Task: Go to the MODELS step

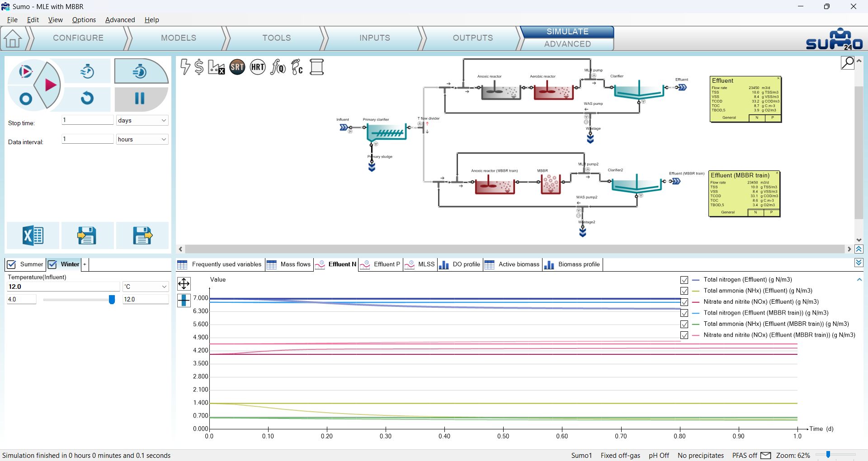Action: click(x=179, y=38)
